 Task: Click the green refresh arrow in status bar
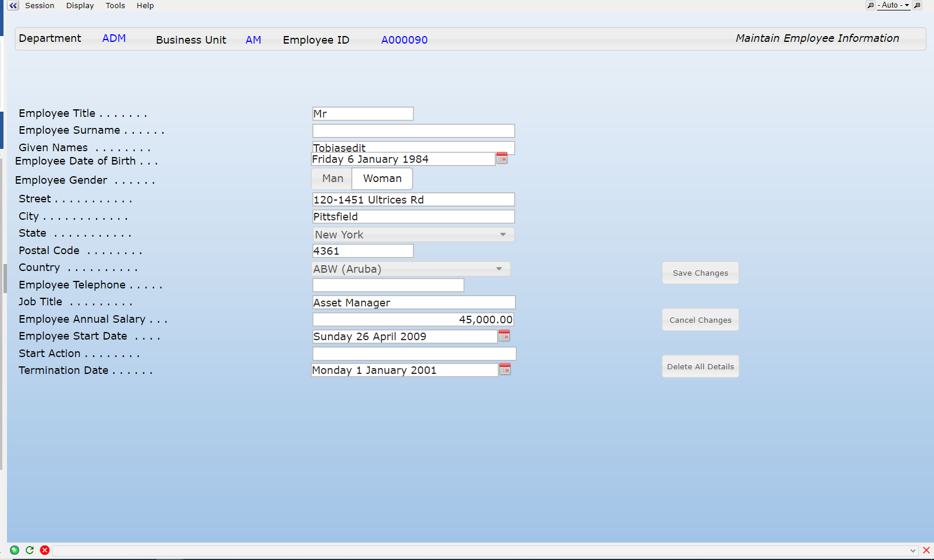click(x=30, y=550)
